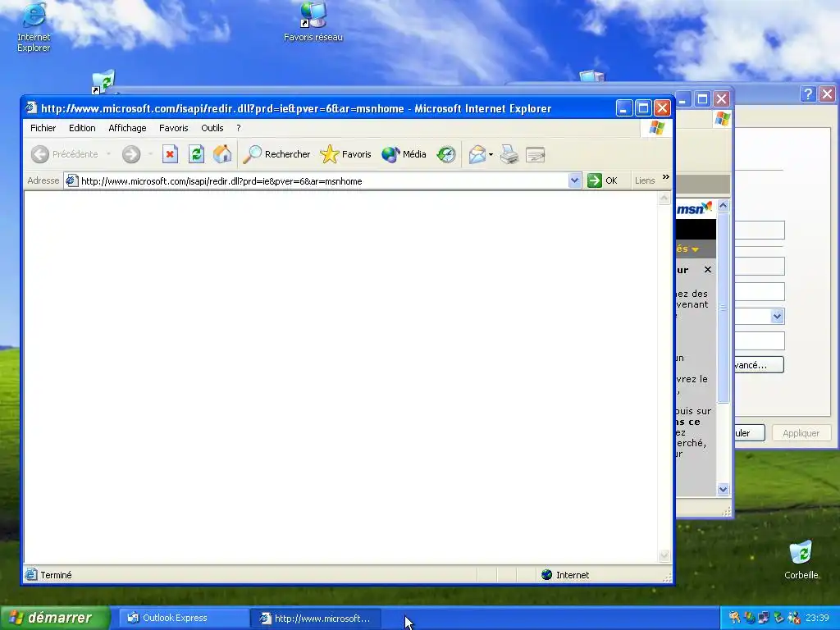Open the Outils menu
Screen dimensions: 840x630
tap(212, 128)
